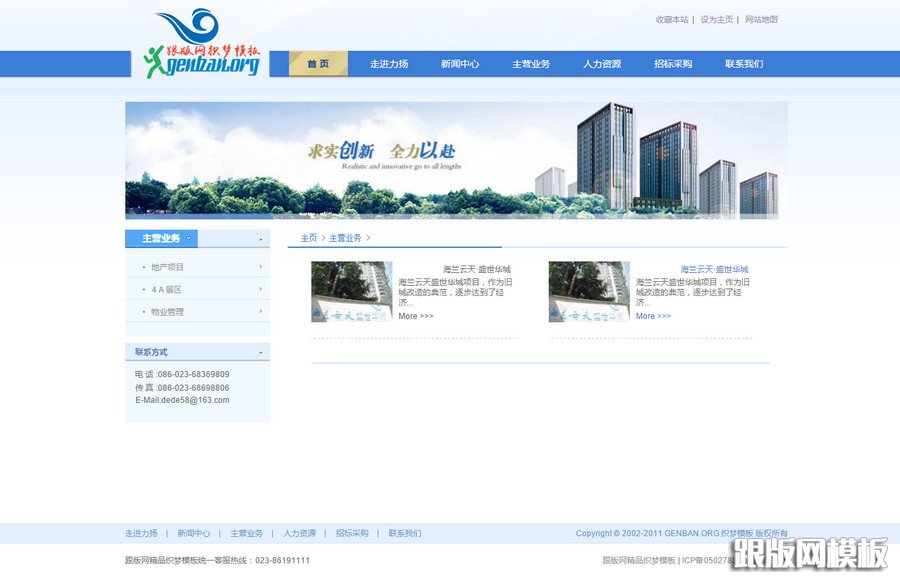Click the arrow icon beside 地产项目

261,267
